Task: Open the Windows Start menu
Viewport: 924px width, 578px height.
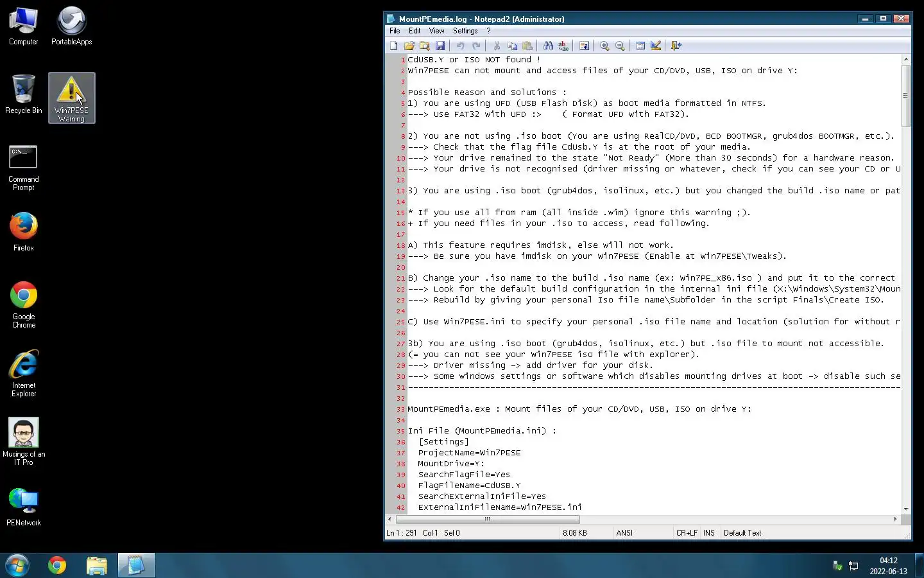Action: tap(17, 565)
